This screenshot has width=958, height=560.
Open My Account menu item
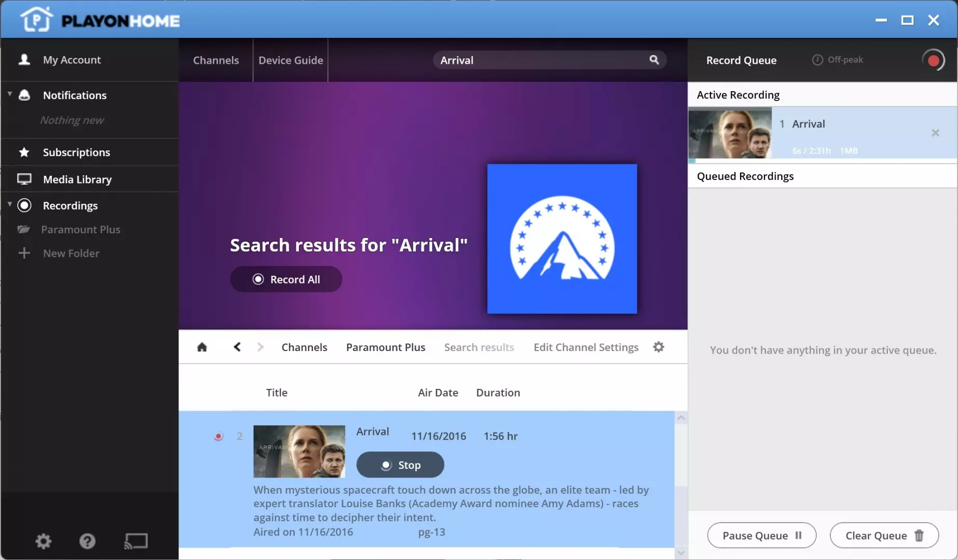(x=89, y=60)
